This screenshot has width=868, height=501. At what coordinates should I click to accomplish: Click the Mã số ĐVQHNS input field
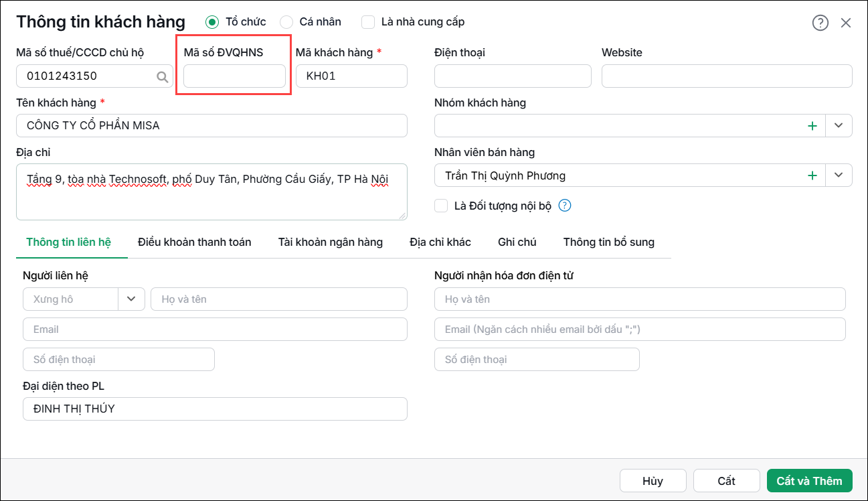(234, 76)
